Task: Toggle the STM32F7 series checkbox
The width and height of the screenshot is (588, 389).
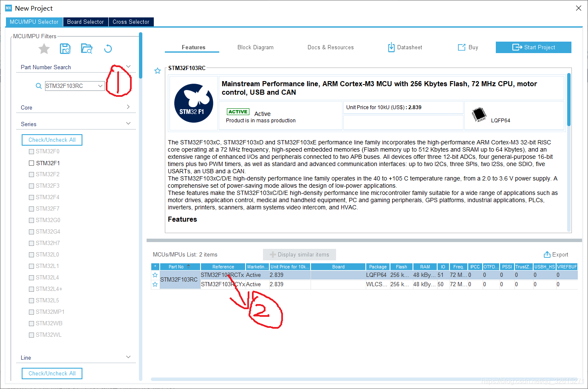Action: click(31, 209)
